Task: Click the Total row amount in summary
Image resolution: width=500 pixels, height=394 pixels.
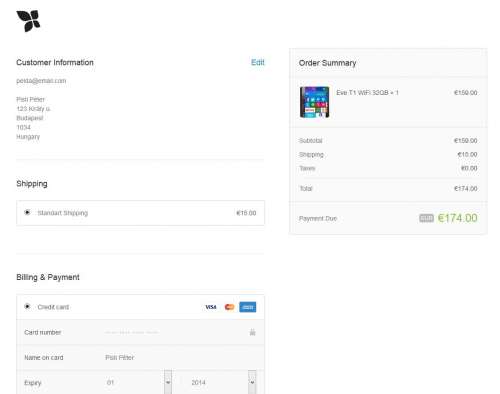Action: coord(465,188)
